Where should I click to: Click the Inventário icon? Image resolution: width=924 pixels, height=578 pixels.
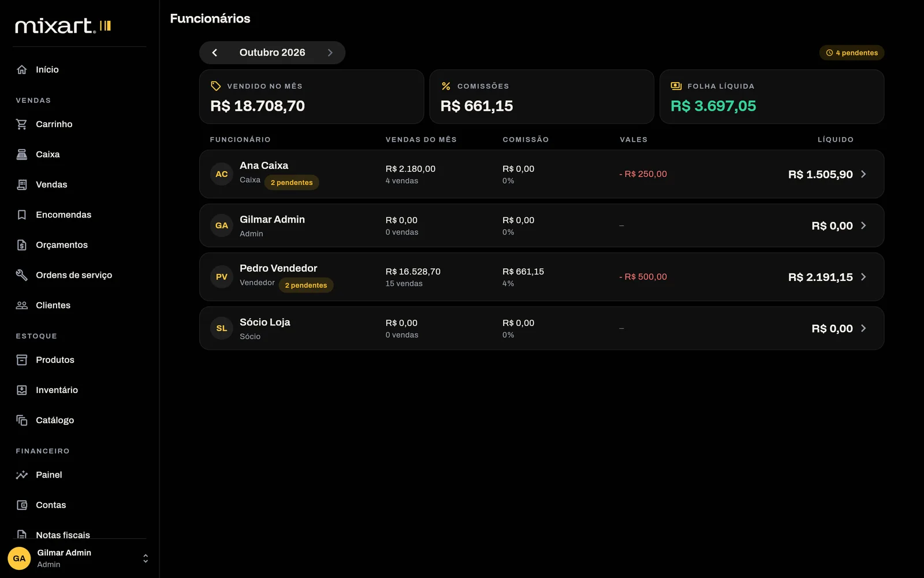click(x=22, y=390)
